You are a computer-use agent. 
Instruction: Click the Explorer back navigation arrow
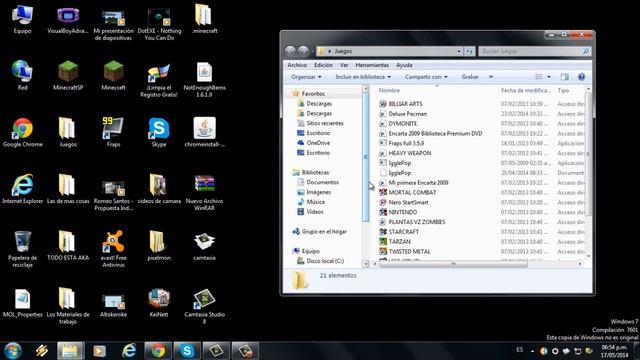pyautogui.click(x=290, y=51)
